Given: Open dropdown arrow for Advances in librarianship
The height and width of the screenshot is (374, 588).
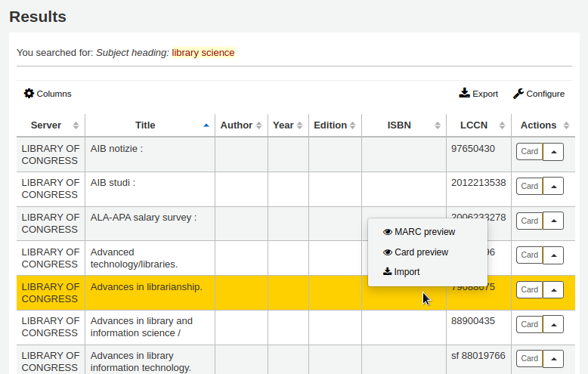Looking at the screenshot, I should pyautogui.click(x=553, y=289).
